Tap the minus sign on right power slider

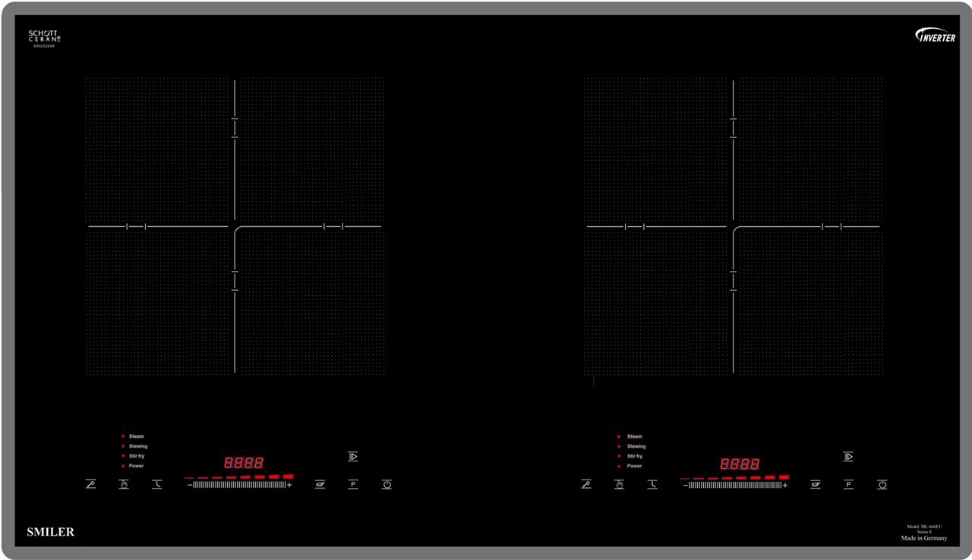point(685,485)
